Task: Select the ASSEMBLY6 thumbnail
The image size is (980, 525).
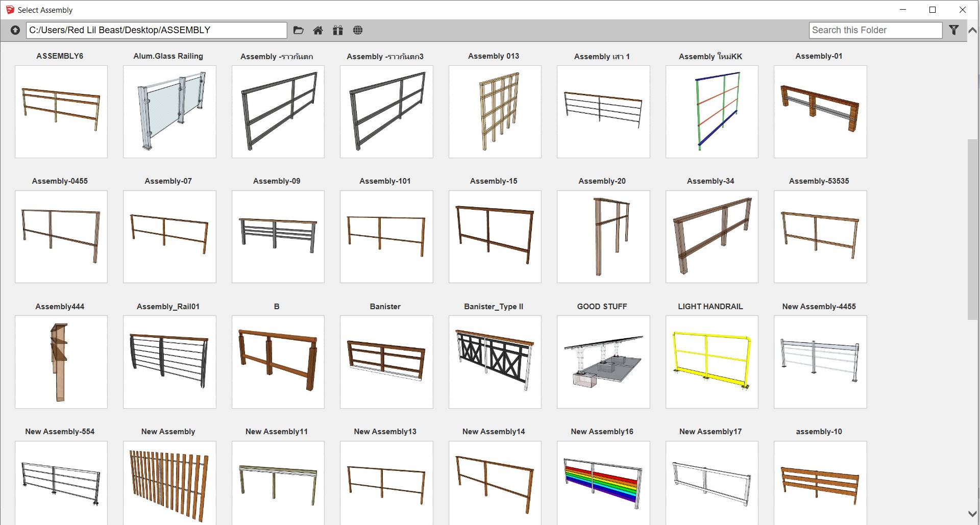Action: pyautogui.click(x=61, y=112)
